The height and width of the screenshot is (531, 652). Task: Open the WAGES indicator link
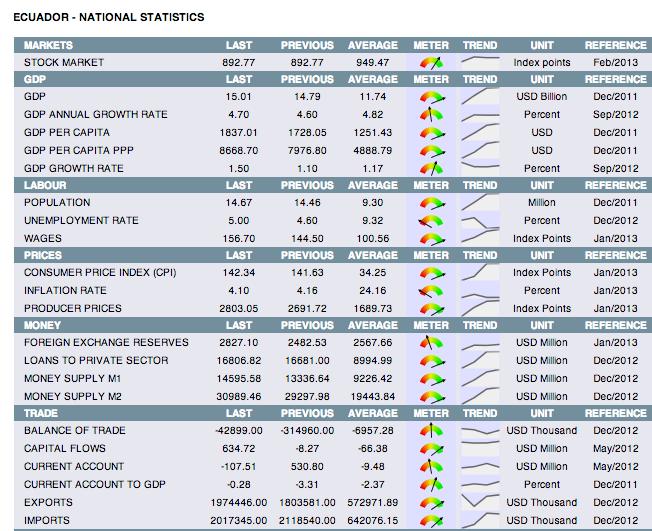pyautogui.click(x=43, y=239)
